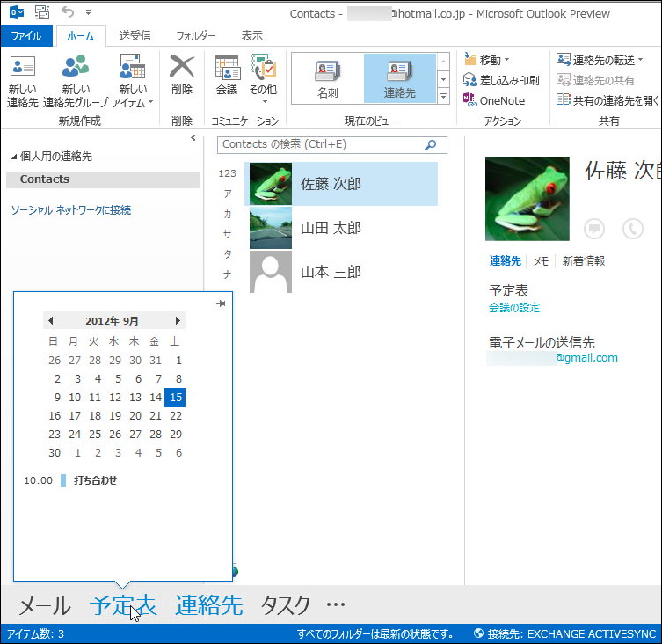Image resolution: width=662 pixels, height=644 pixels.
Task: Click the New Contact (新しい連絡先) icon
Action: [x=23, y=67]
